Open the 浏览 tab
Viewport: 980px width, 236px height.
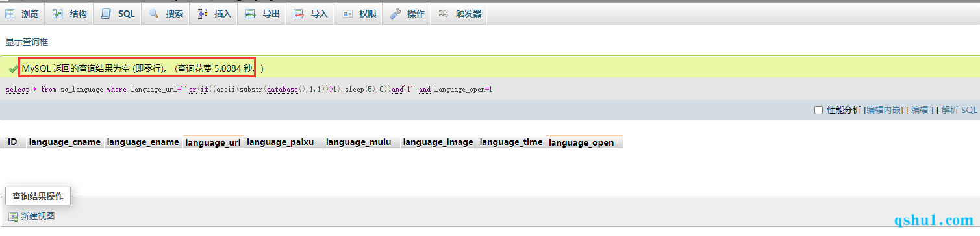[23, 14]
